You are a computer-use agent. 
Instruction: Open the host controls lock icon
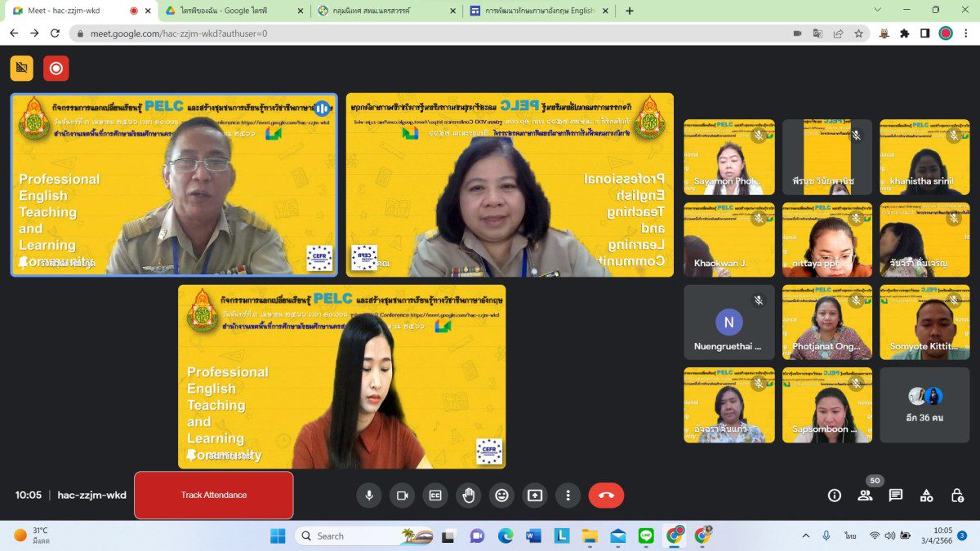tap(957, 495)
